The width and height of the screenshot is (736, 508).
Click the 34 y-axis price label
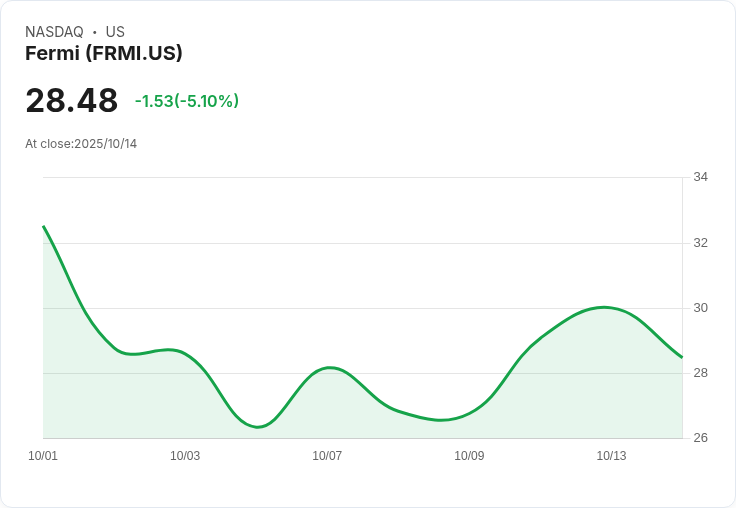pos(700,177)
